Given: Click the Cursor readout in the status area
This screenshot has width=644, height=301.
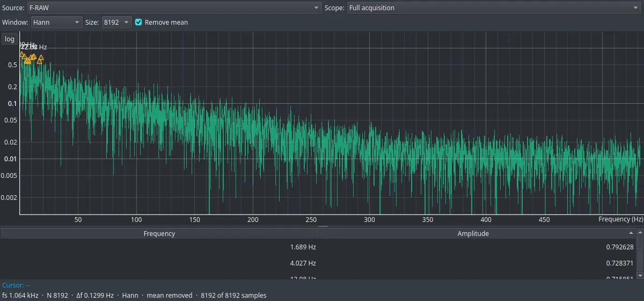Looking at the screenshot, I should [x=16, y=285].
